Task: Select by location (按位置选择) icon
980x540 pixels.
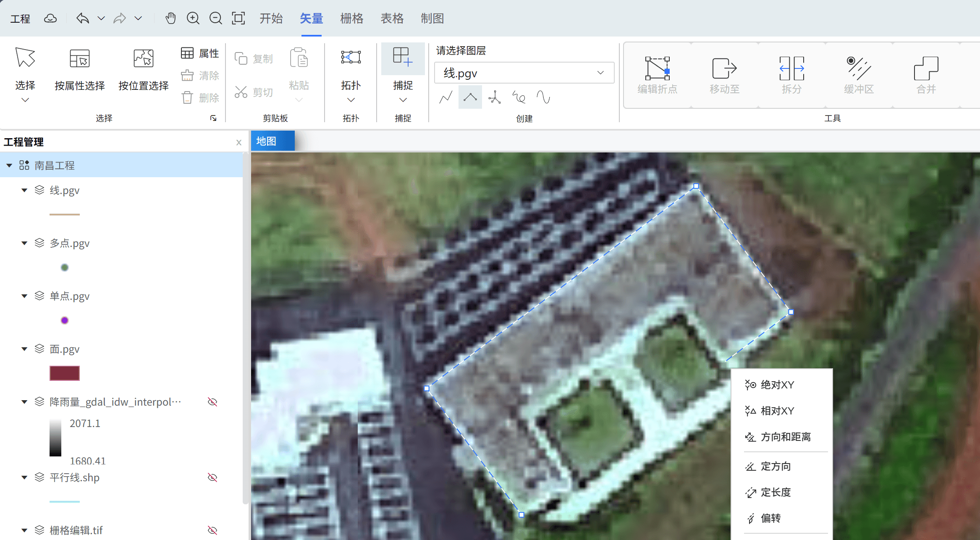Action: 143,59
